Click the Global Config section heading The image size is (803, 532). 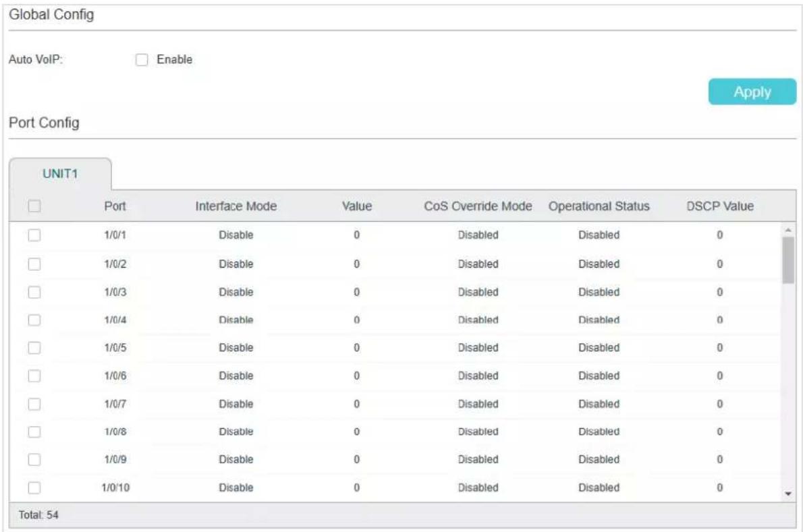tap(51, 14)
